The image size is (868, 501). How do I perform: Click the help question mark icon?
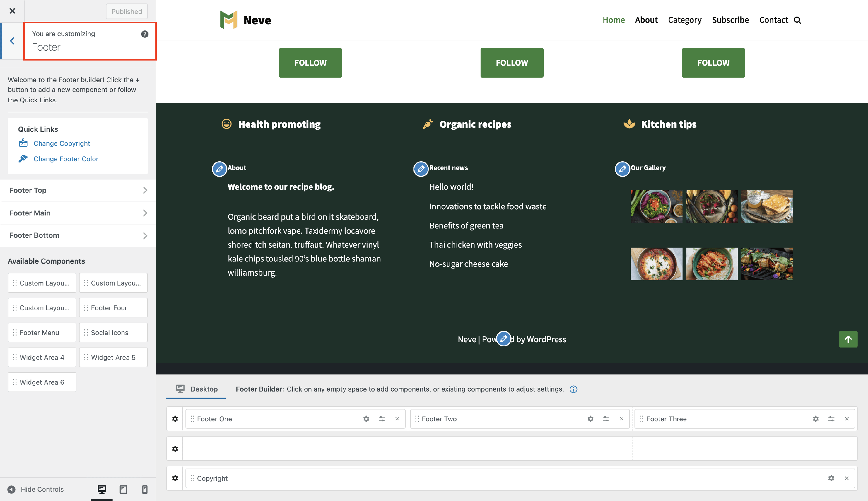click(x=145, y=34)
